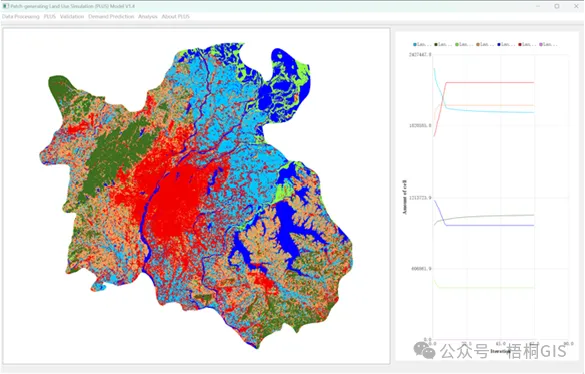Screen dimensions: 585x374
Task: Open the Data Processing menu
Action: pyautogui.click(x=21, y=16)
